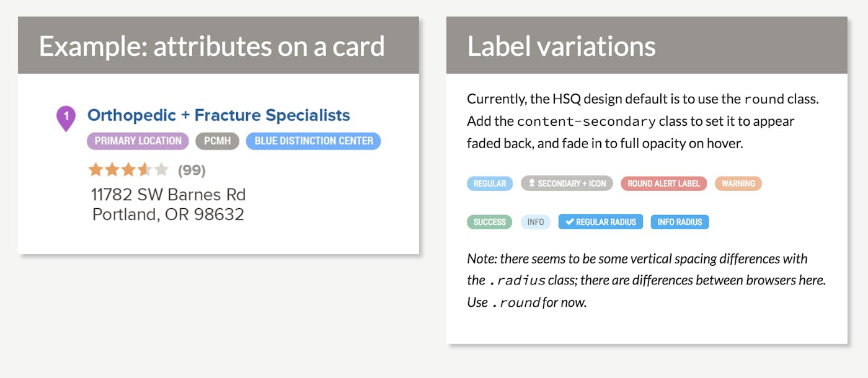Screen dimensions: 868x378
Task: Click the orange Warning label
Action: (x=738, y=183)
